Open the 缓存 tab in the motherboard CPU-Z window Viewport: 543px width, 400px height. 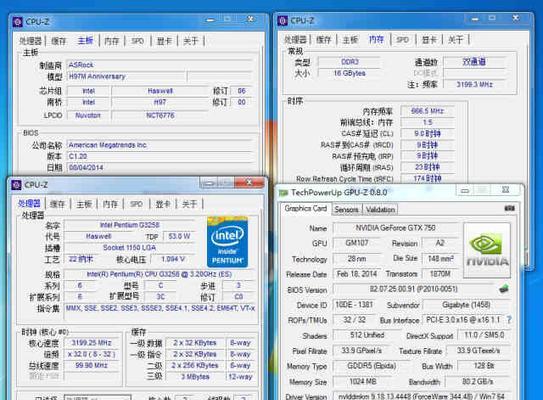coord(59,41)
